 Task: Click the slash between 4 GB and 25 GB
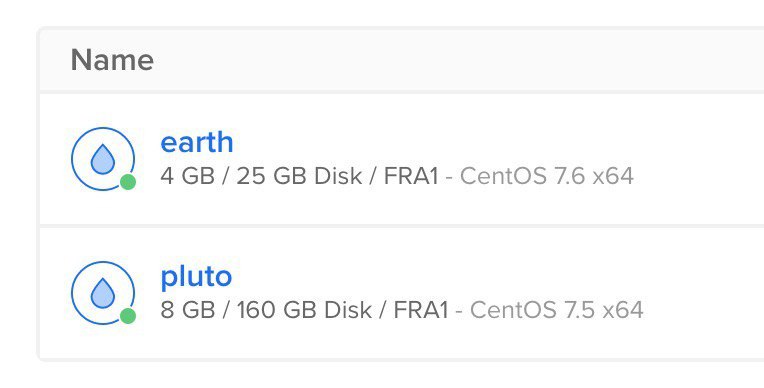[x=226, y=176]
